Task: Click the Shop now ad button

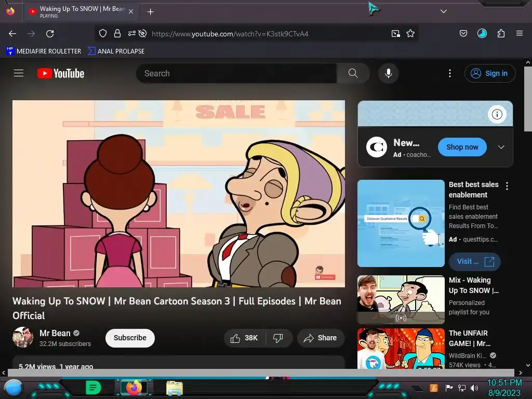Action: pyautogui.click(x=462, y=147)
